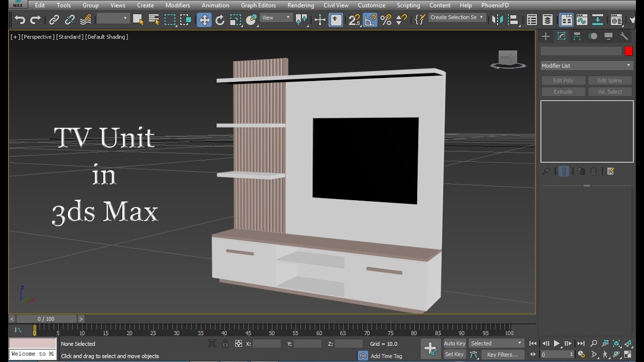Click the Extrude modifier button
644x362 pixels.
(563, 92)
